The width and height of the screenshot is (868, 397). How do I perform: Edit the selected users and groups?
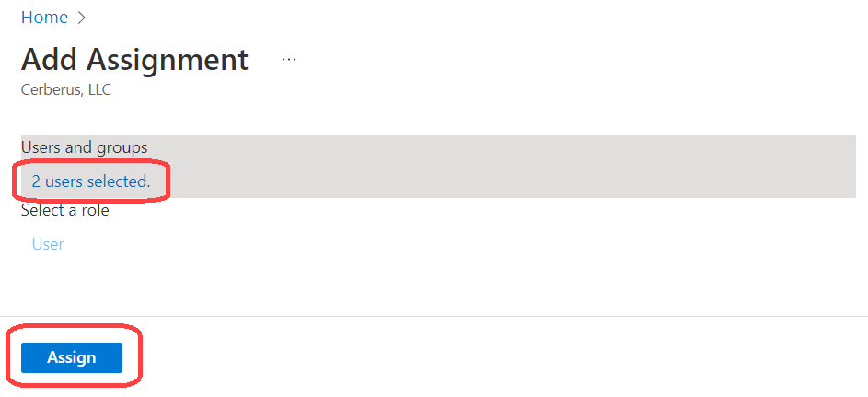tap(90, 181)
